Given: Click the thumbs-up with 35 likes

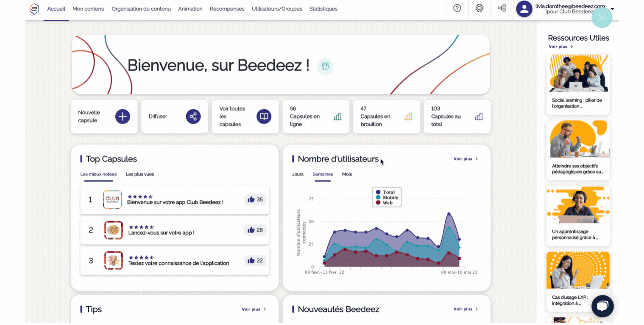Looking at the screenshot, I should coord(255,200).
